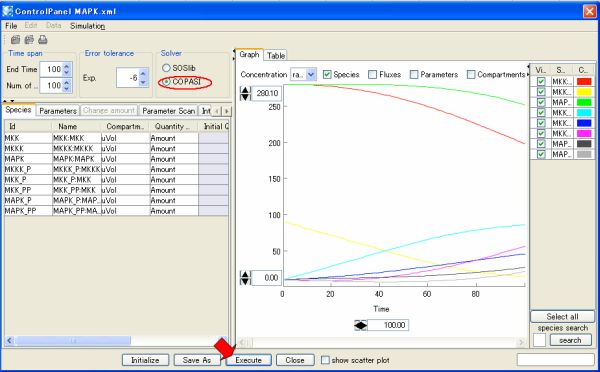Click the Y-axis maximum 280.10 spinner arrows
The height and width of the screenshot is (372, 600).
[245, 93]
